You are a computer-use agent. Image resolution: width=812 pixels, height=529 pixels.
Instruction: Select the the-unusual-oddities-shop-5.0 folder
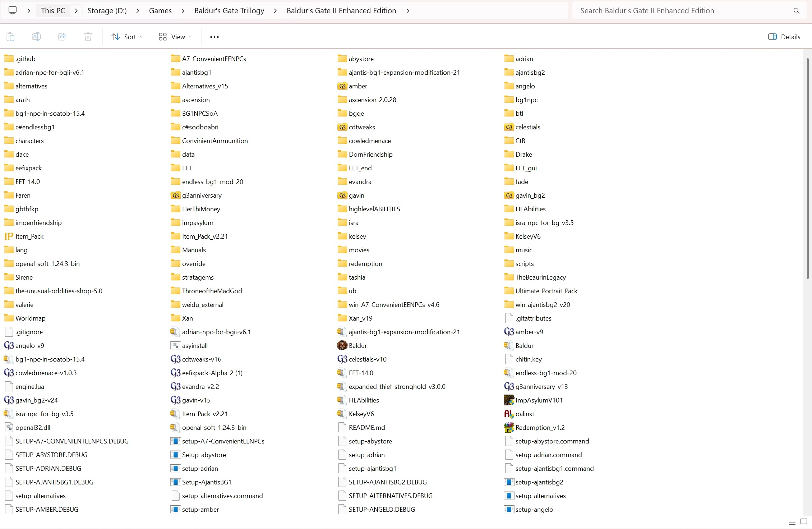(x=53, y=291)
